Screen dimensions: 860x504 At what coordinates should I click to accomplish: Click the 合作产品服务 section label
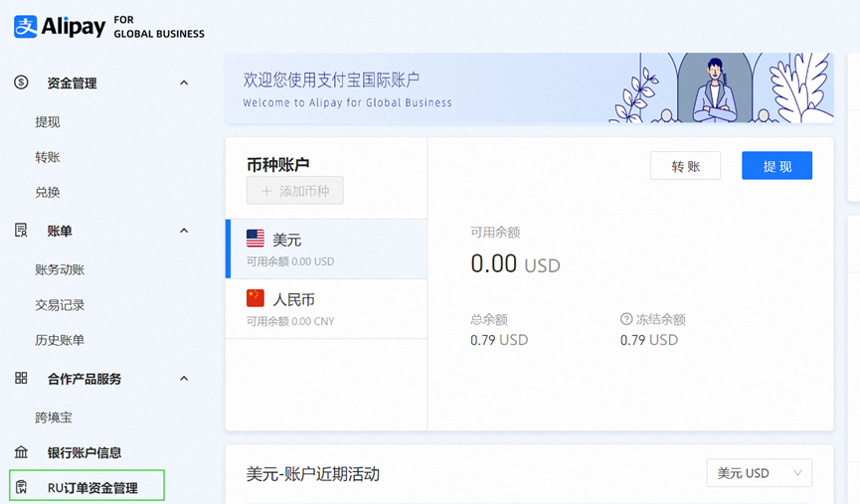(84, 379)
